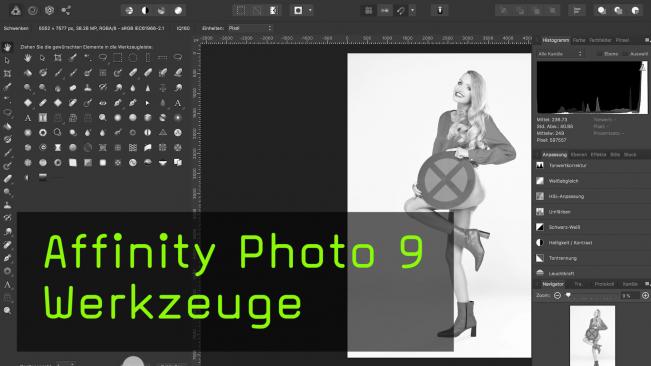Click the Select All toolbar icon
651x366 pixels.
tap(240, 10)
